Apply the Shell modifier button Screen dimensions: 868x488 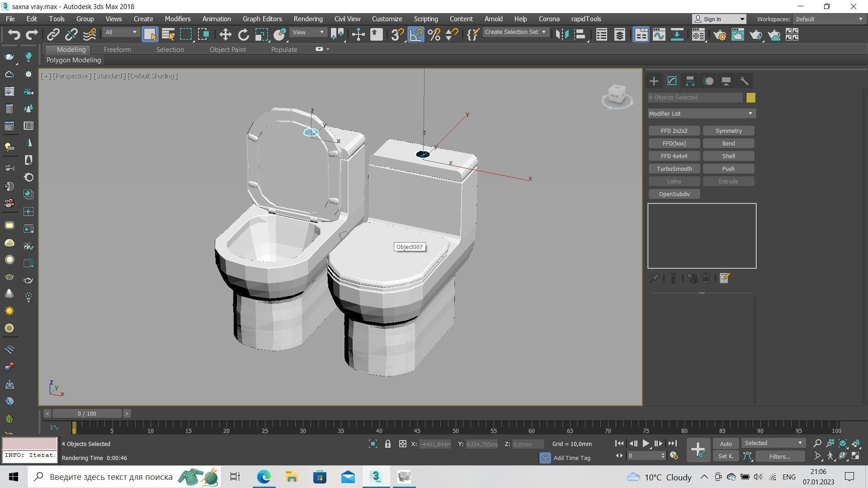(728, 156)
